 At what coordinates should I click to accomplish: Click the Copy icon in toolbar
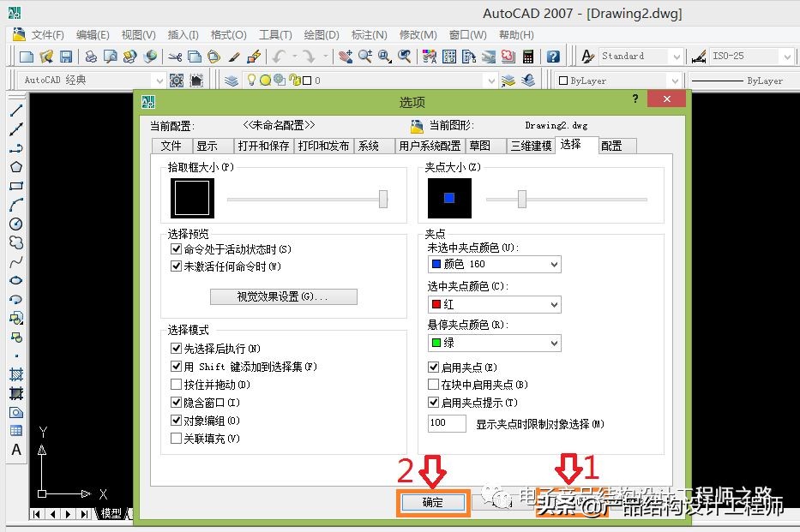(195, 57)
